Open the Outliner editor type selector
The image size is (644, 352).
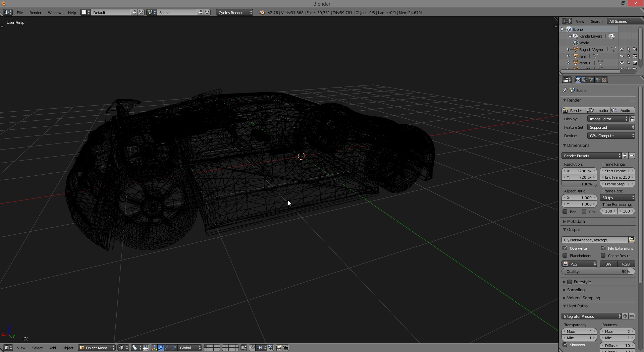(567, 21)
